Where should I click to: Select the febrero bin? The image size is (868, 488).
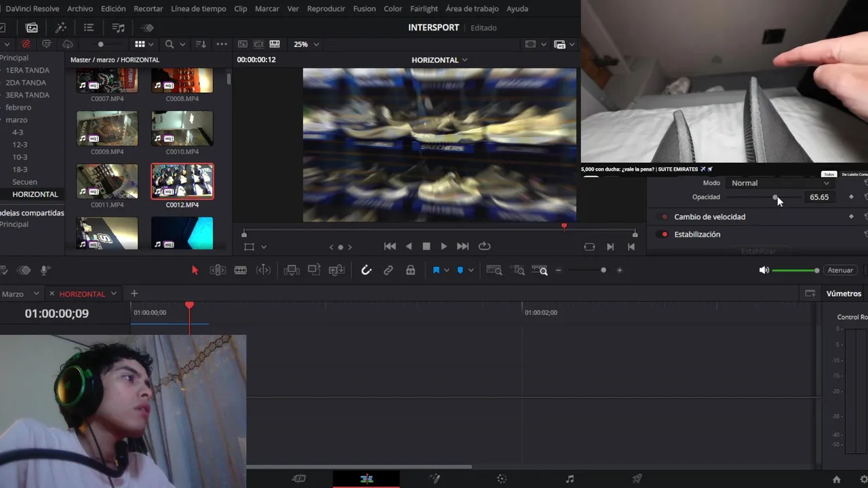(18, 107)
